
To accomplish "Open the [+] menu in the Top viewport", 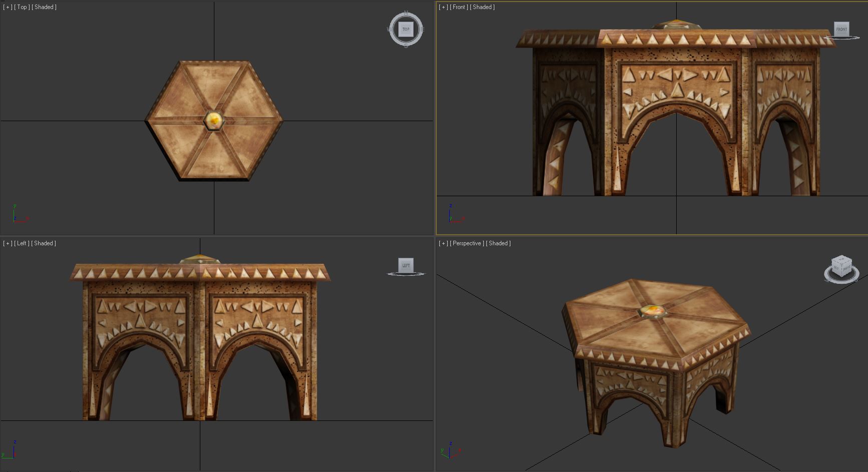I will [x=8, y=7].
